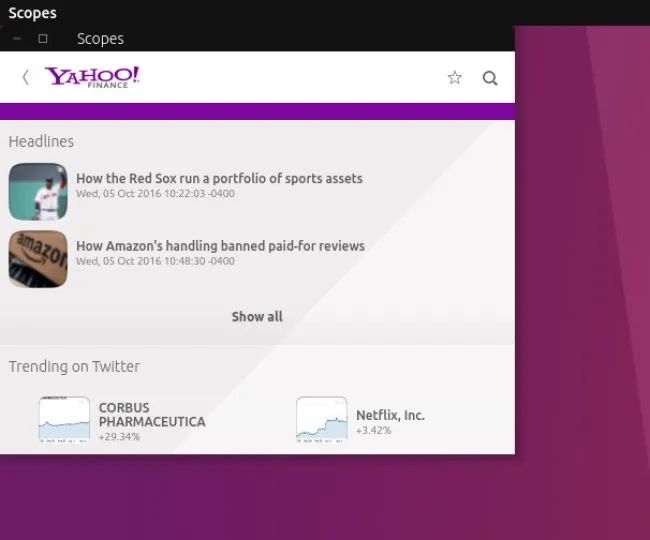Open Amazon's banned paid-for reviews headline
Viewport: 650px width, 540px height.
(220, 245)
